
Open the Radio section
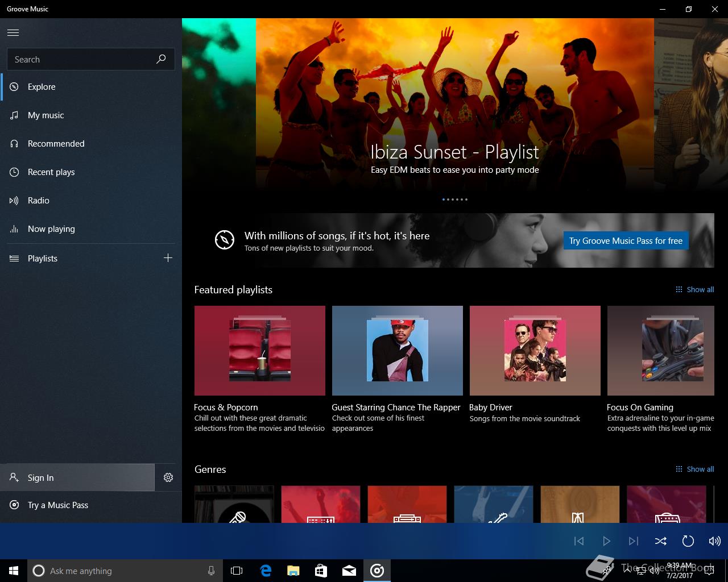[x=91, y=201]
